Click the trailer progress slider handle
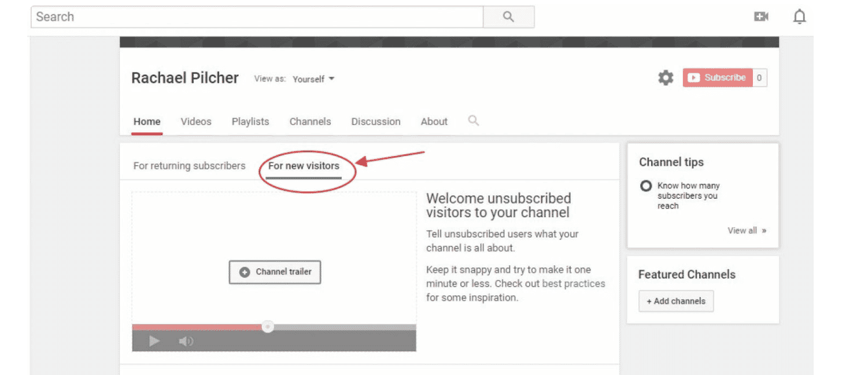Screen dimensions: 868x375 tap(267, 327)
